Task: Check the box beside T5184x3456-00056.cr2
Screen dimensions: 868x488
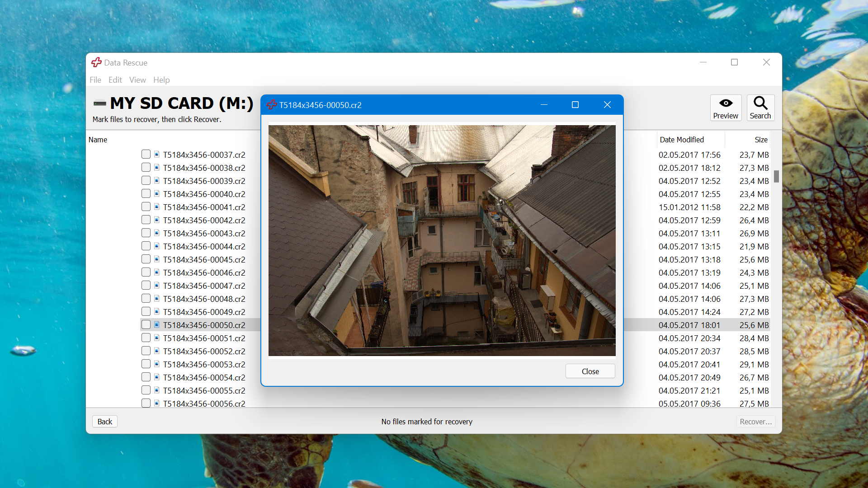Action: [146, 403]
